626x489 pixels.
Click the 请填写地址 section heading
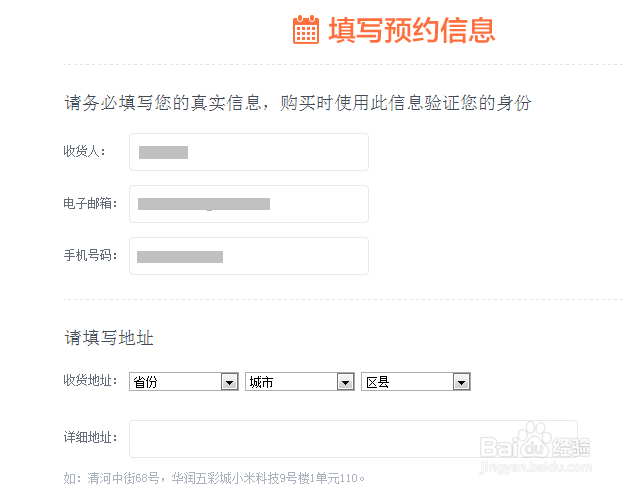pos(109,338)
